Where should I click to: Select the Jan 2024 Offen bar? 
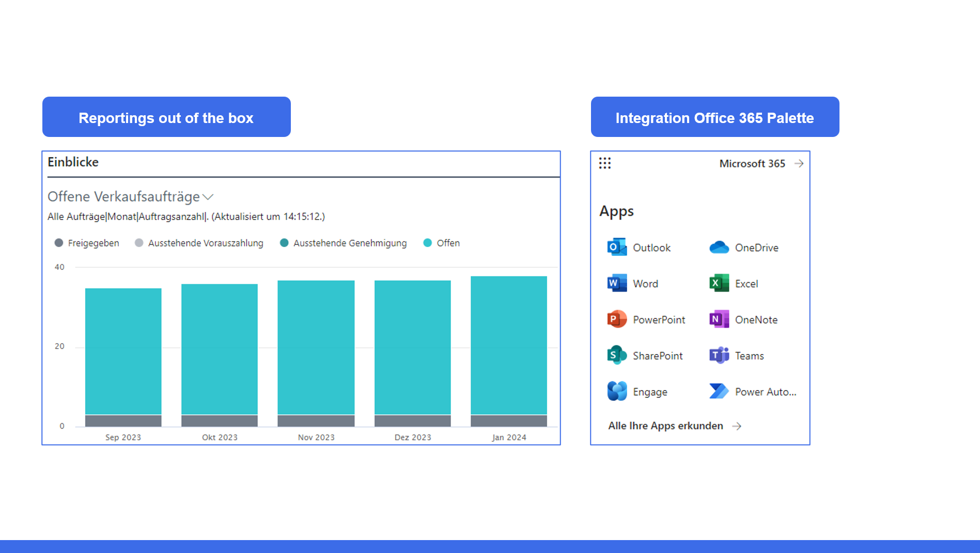coord(509,346)
